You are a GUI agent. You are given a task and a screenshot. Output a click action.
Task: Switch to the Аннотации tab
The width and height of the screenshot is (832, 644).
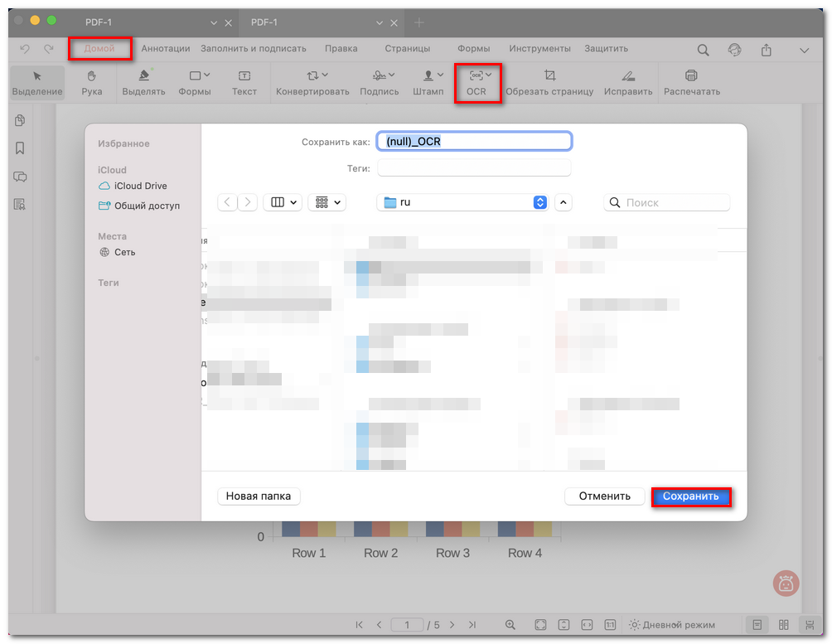pyautogui.click(x=166, y=49)
